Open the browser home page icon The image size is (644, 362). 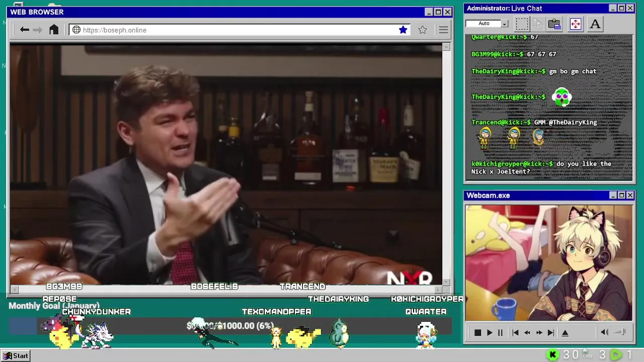[x=54, y=30]
